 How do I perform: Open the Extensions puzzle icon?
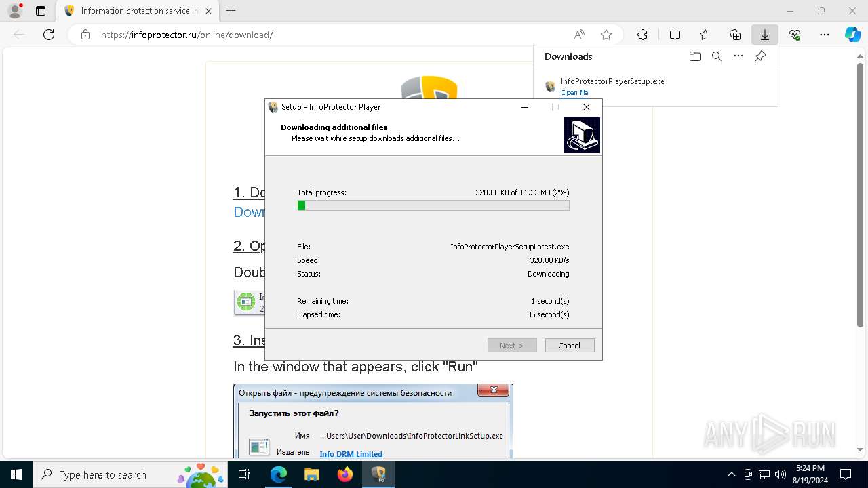tap(642, 35)
